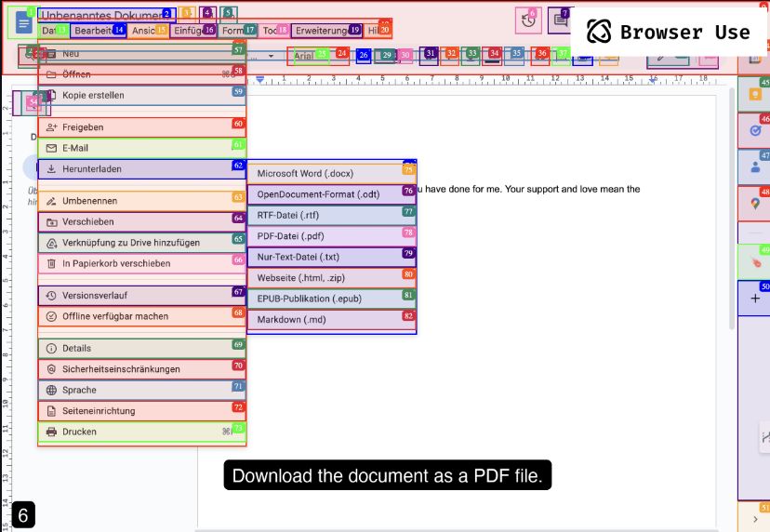Select Verschieben menu entry
Image resolution: width=770 pixels, height=532 pixels.
(142, 221)
